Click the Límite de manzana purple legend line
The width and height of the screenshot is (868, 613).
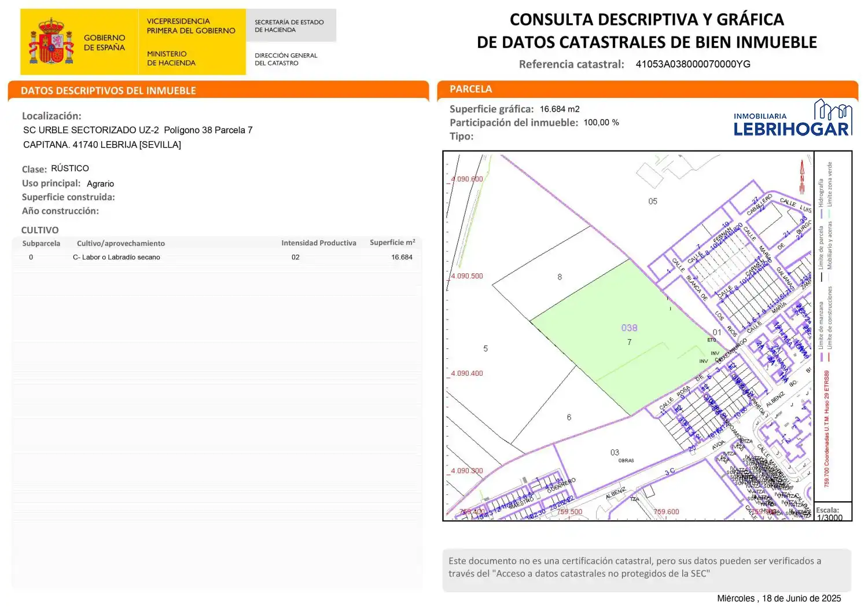pyautogui.click(x=821, y=357)
